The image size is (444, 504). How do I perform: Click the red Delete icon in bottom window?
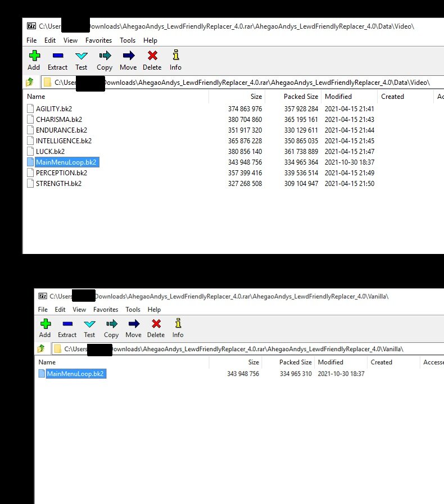click(156, 324)
